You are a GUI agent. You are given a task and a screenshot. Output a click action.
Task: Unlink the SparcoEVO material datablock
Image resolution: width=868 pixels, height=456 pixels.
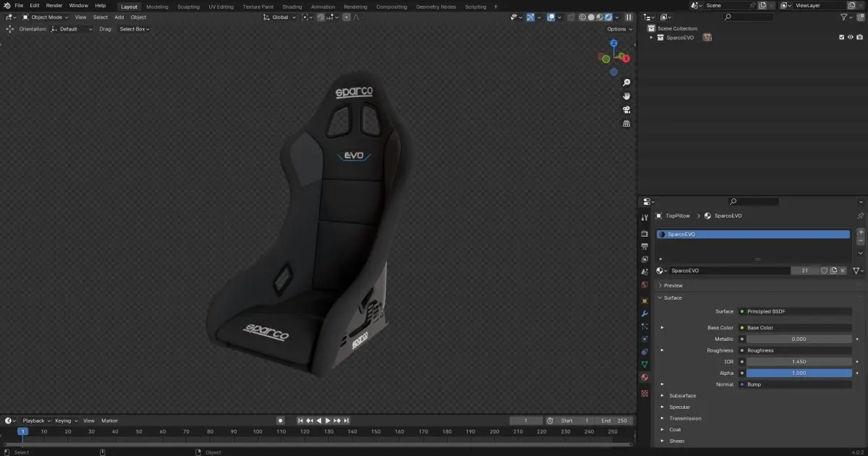(843, 271)
